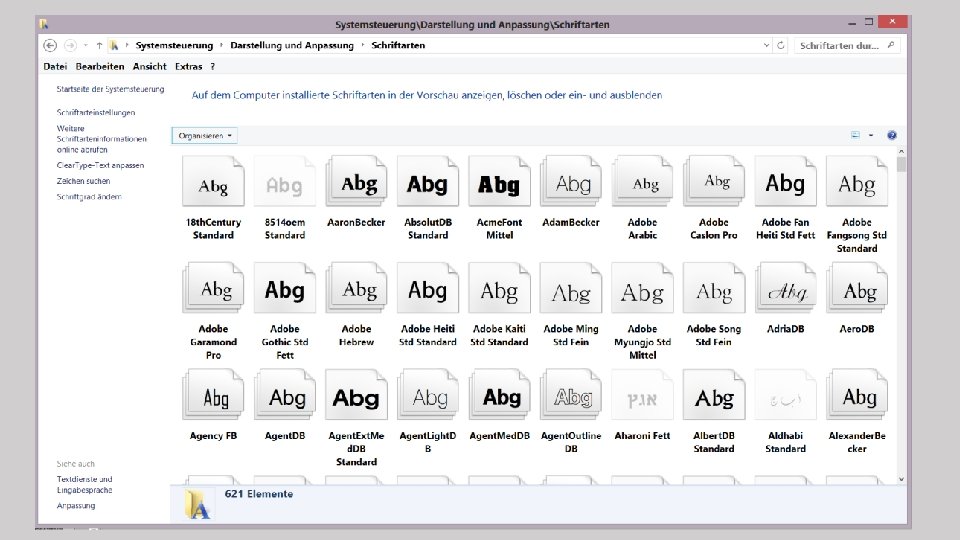
Task: Select the AeroDB font icon
Action: point(857,288)
